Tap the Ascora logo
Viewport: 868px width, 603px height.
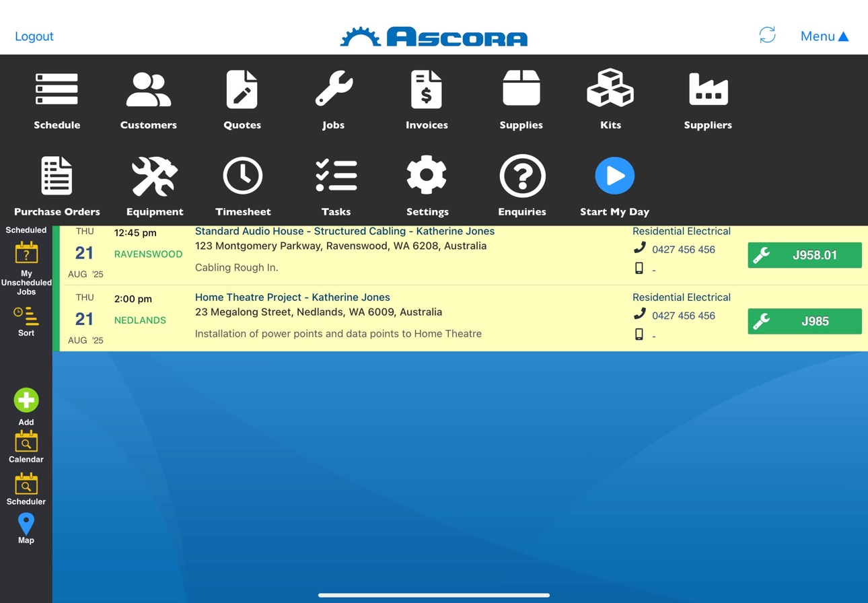click(x=434, y=36)
